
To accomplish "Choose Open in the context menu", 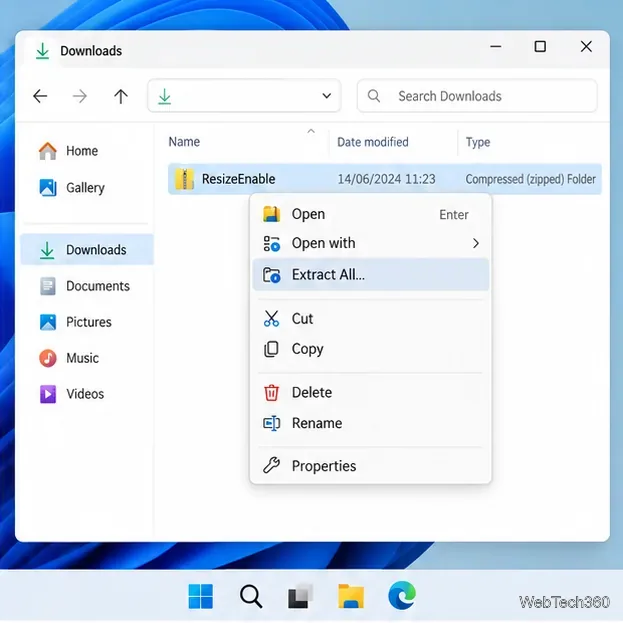I will (x=370, y=214).
